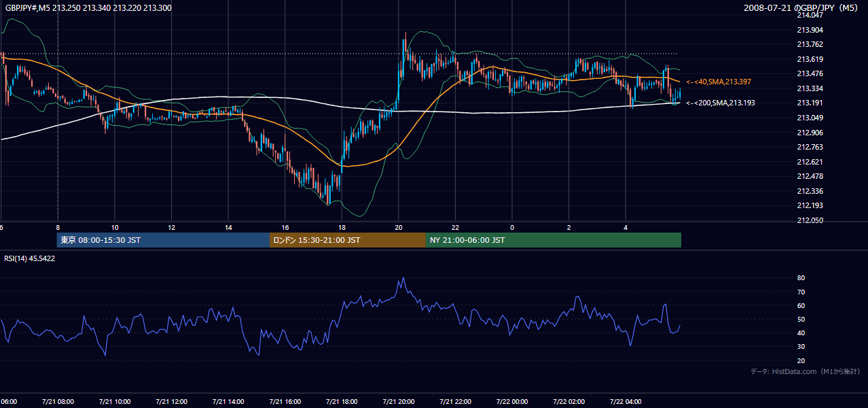Screen dimensions: 868x408
Task: Click price axis value 212.193
Action: (x=810, y=205)
